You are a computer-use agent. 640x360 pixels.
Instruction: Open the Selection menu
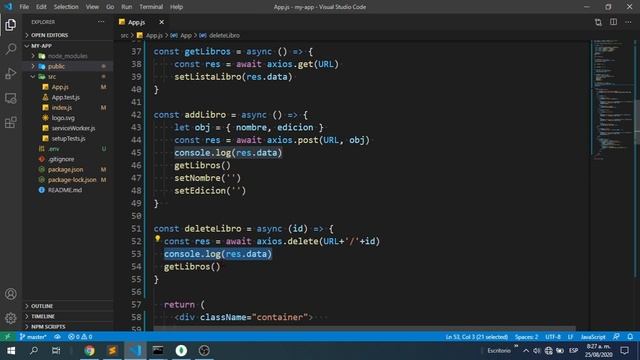66,7
